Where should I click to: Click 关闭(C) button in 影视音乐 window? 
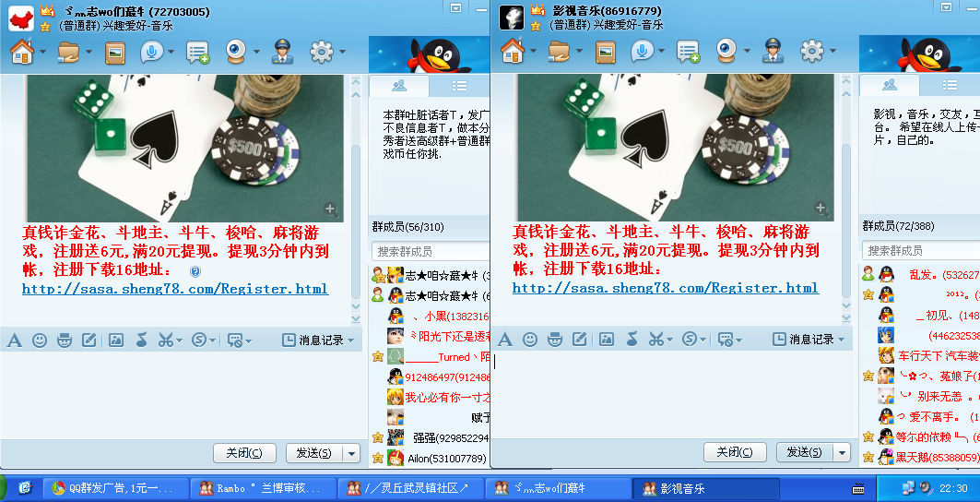735,452
